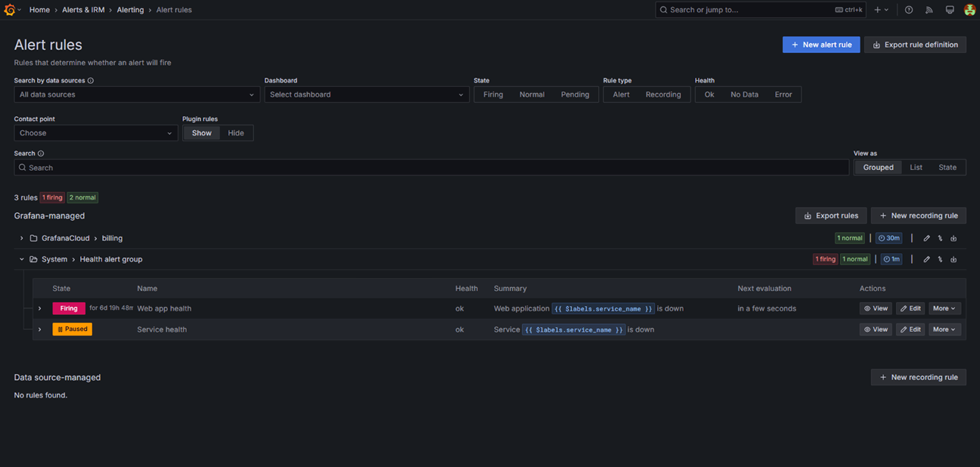The image size is (980, 467).
Task: Click the export icon for the billing group
Action: tap(954, 238)
